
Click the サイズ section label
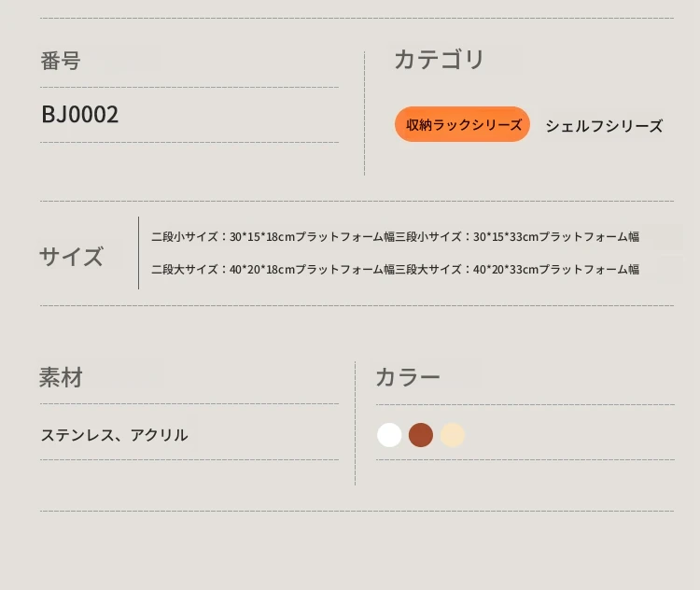[72, 257]
